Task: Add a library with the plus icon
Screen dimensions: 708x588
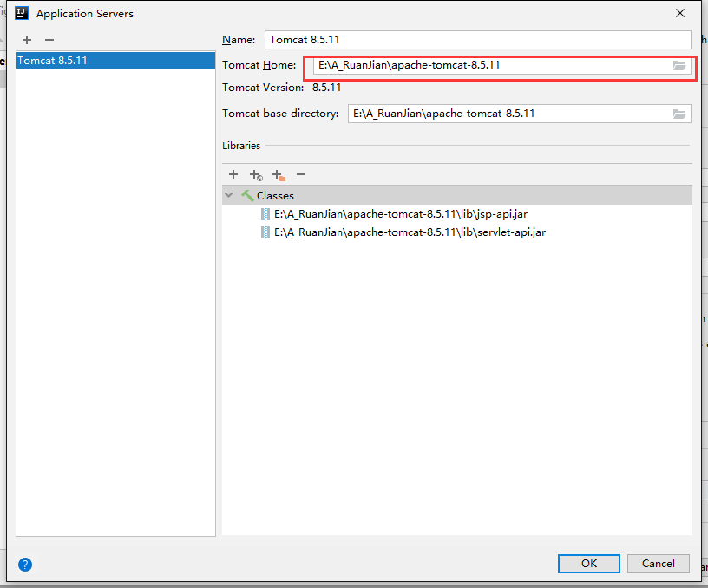Action: point(233,174)
